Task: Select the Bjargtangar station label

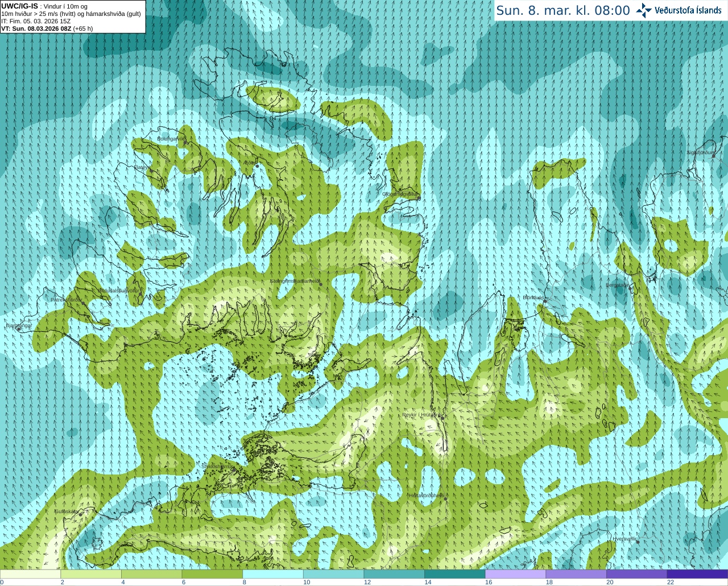Action: point(19,325)
